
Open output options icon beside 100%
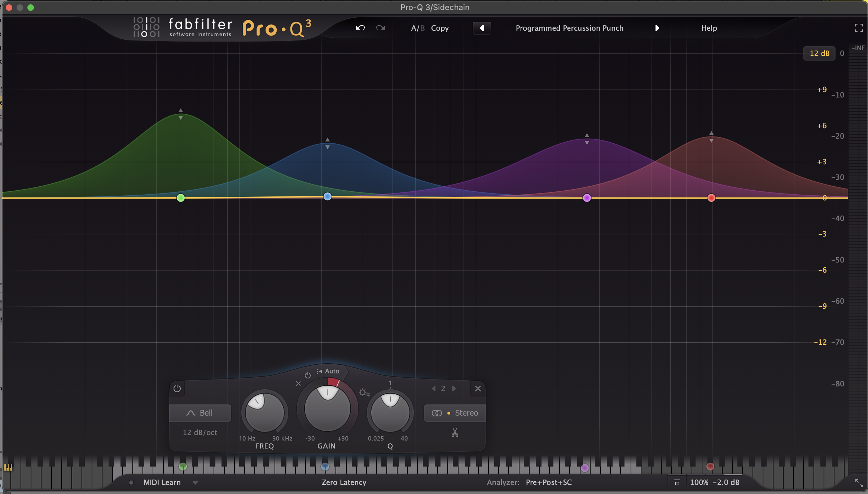coord(677,482)
